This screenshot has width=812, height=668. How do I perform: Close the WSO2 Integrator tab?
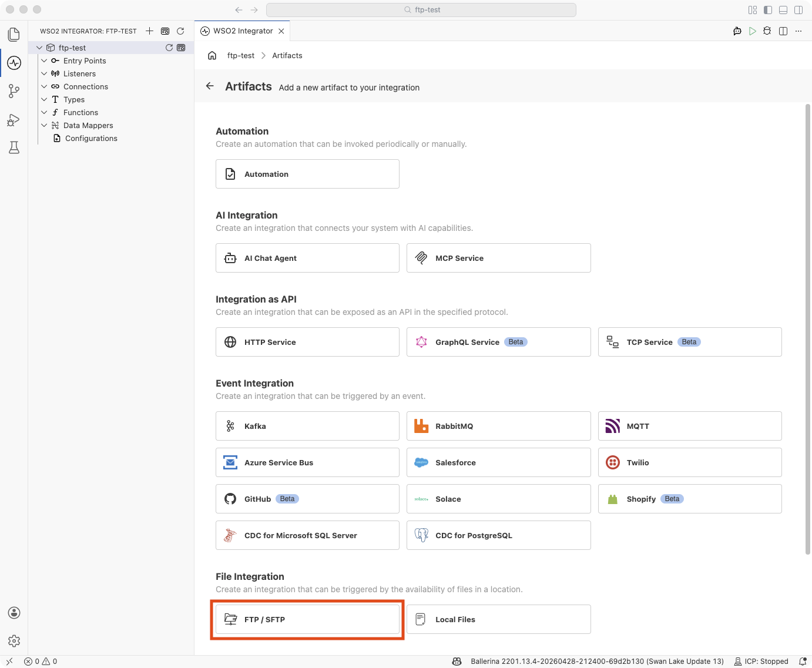click(x=281, y=31)
